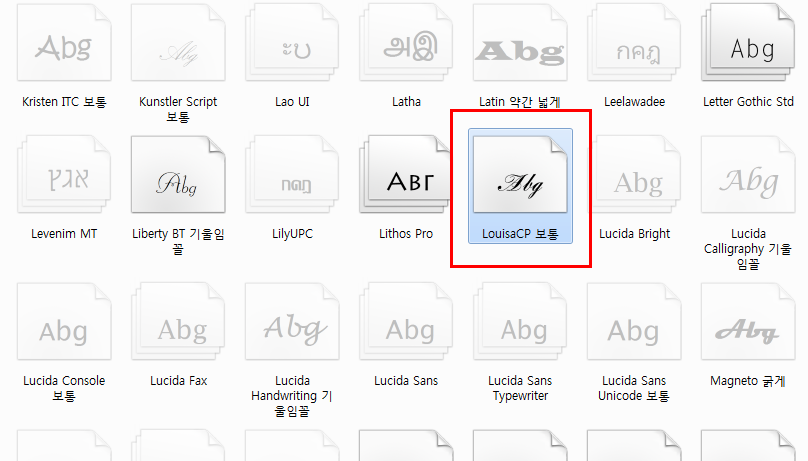Select the Levenim MT font preview icon

click(x=64, y=174)
